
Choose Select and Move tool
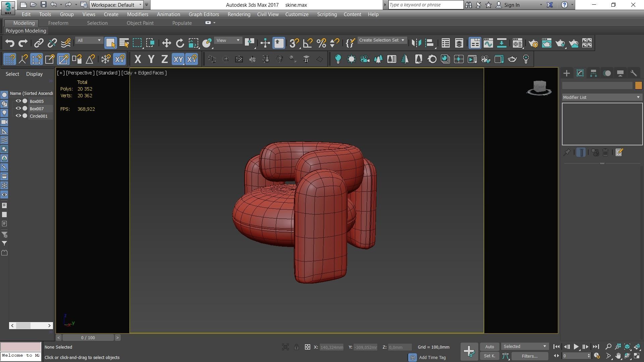click(x=166, y=43)
